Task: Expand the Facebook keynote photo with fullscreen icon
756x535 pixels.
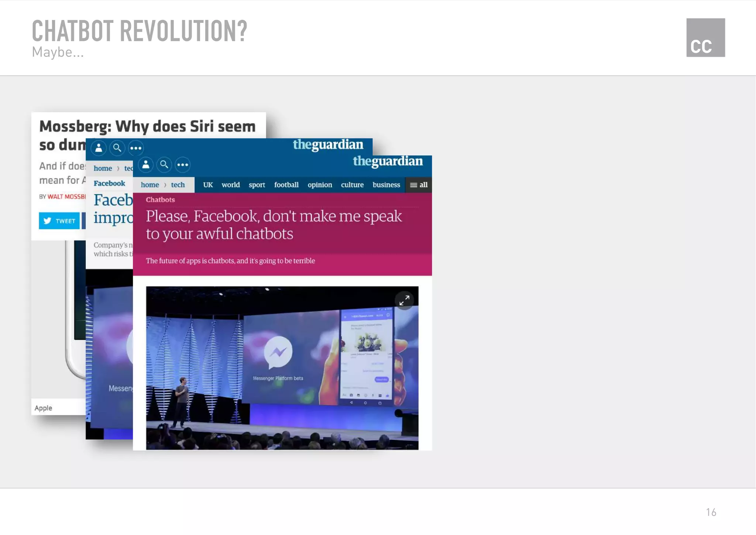Action: tap(404, 300)
